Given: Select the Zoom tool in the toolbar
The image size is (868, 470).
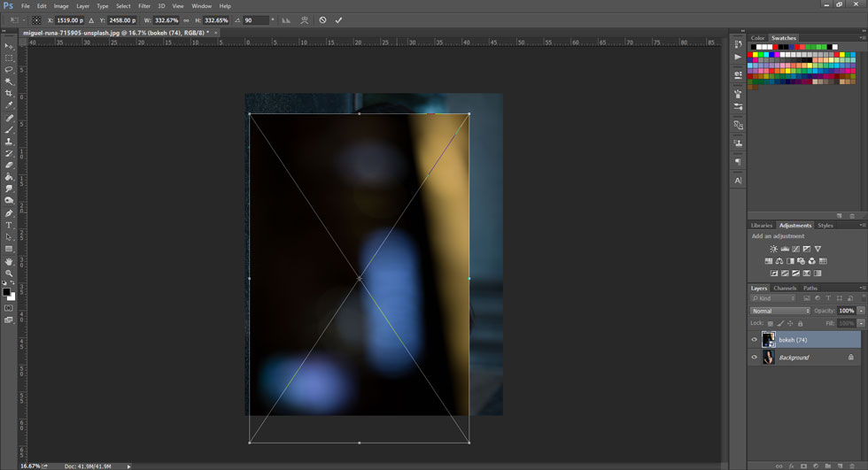Looking at the screenshot, I should [9, 274].
